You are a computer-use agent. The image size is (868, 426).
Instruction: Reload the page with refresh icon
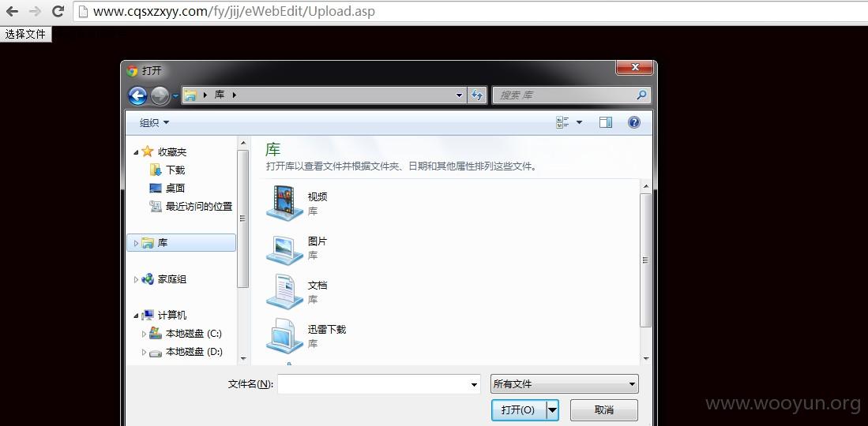[x=58, y=11]
